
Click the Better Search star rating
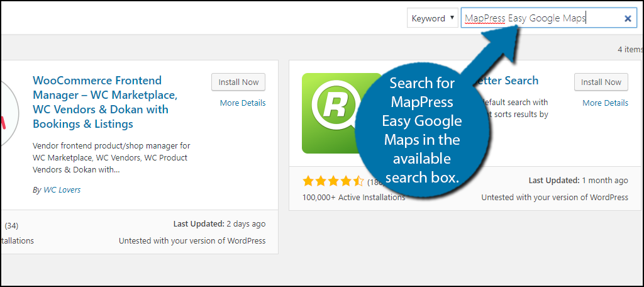click(x=333, y=181)
